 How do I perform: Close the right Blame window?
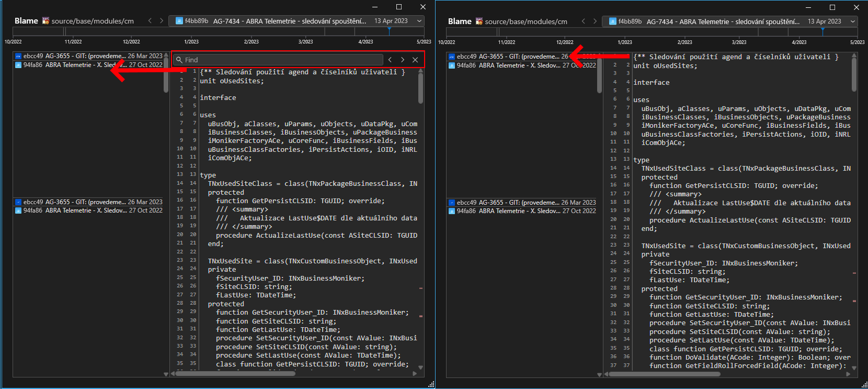[x=856, y=7]
